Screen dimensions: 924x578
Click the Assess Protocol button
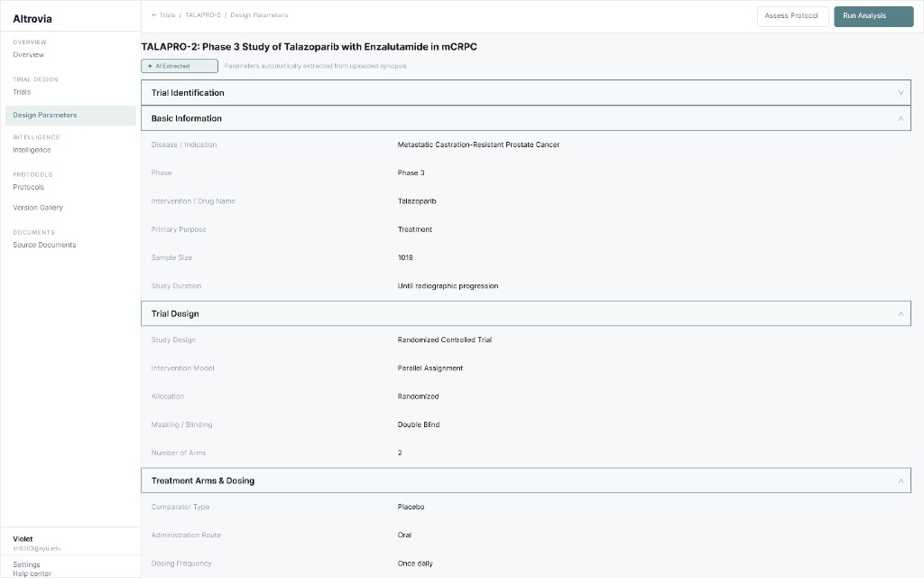[x=792, y=15]
